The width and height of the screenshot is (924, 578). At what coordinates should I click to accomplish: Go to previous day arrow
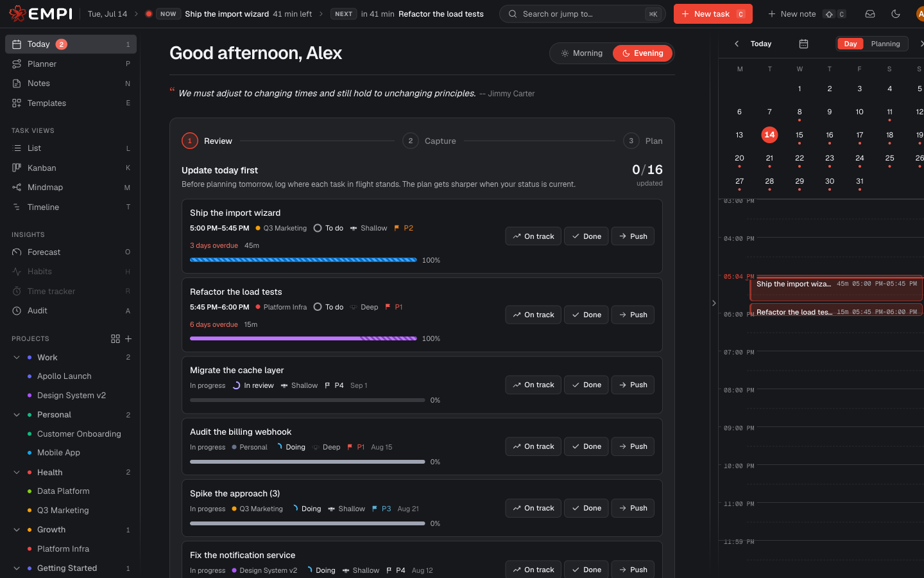(737, 44)
